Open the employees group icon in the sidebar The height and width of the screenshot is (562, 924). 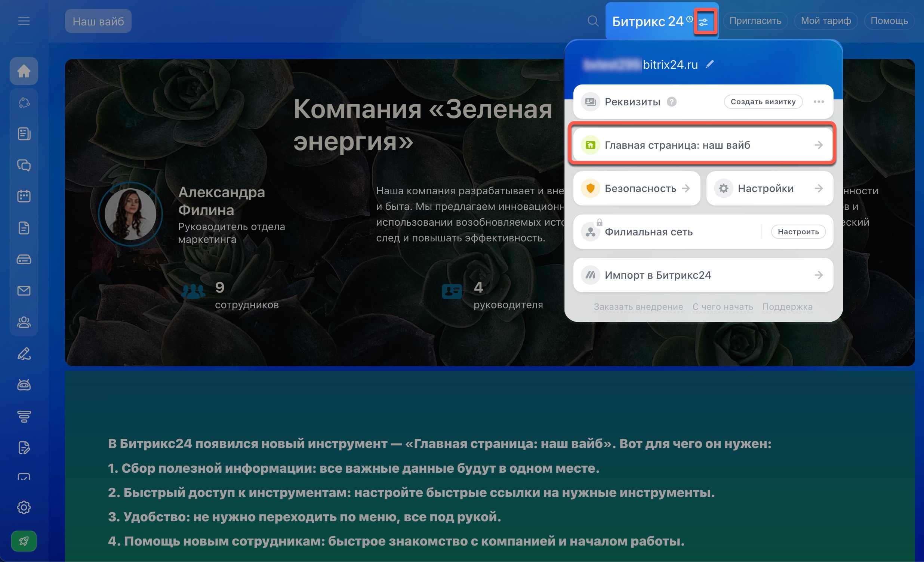tap(24, 322)
